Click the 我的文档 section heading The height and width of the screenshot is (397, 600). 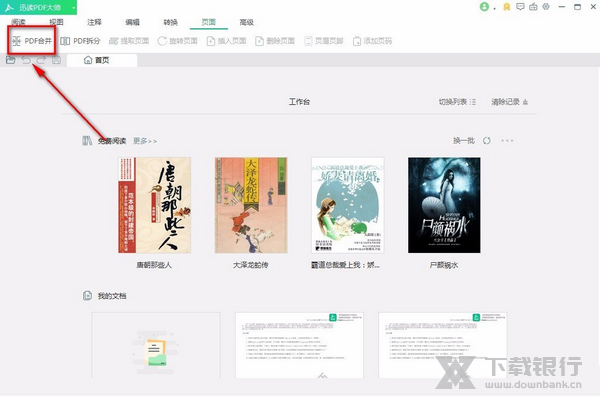pos(112,296)
